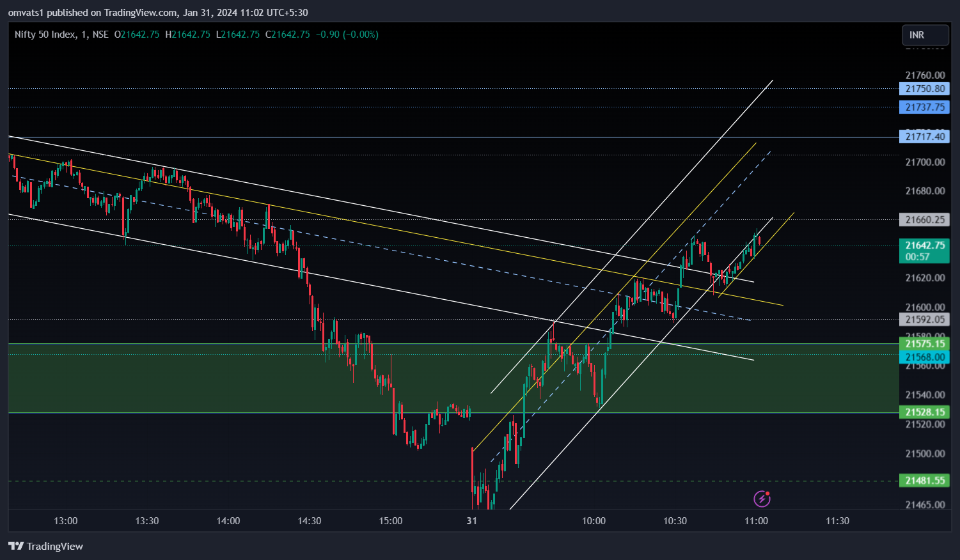This screenshot has width=960, height=560.
Task: Click the open value O21642.75
Action: [137, 35]
